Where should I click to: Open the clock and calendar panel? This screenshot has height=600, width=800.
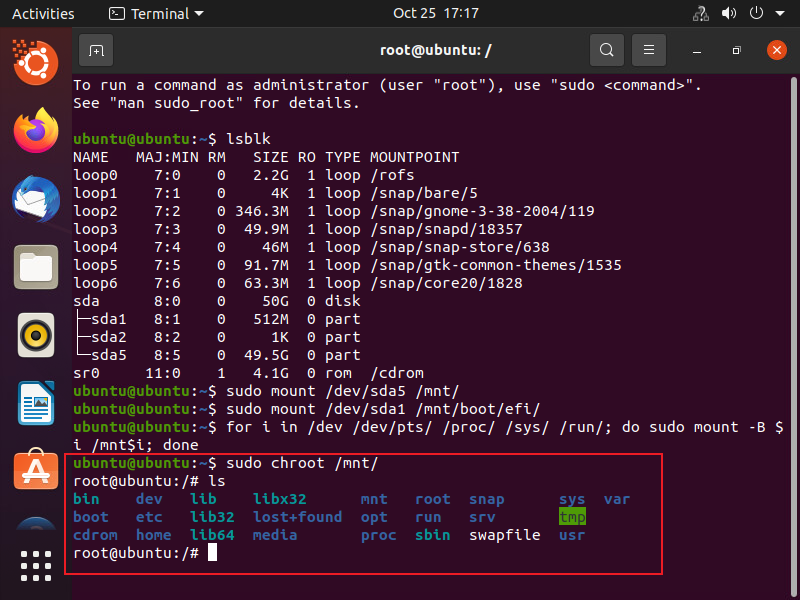click(x=435, y=14)
